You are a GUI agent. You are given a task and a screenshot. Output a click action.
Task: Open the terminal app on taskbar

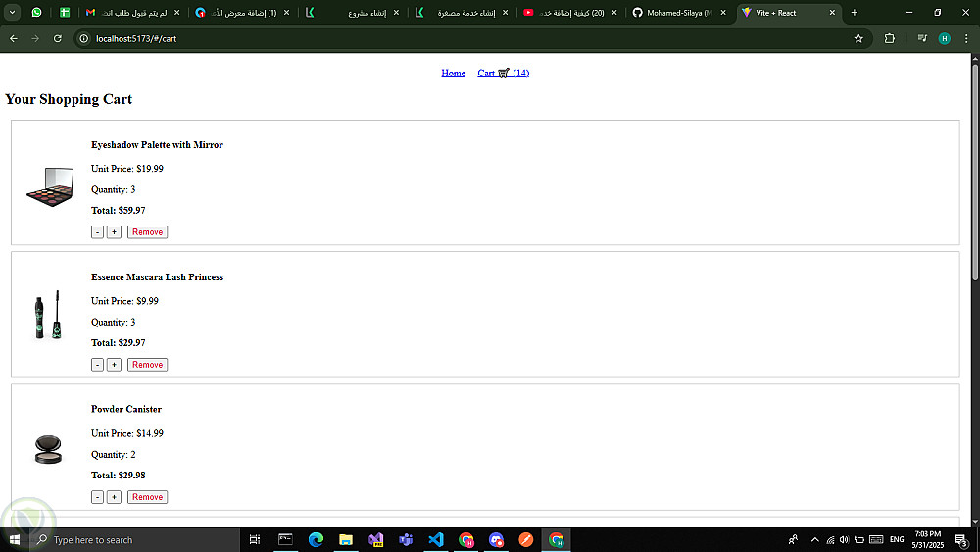285,539
